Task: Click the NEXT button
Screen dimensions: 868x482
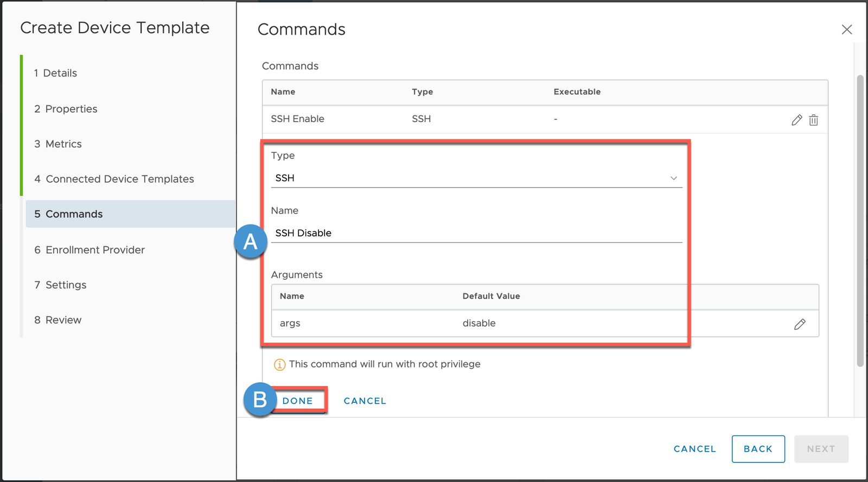Action: (x=821, y=449)
